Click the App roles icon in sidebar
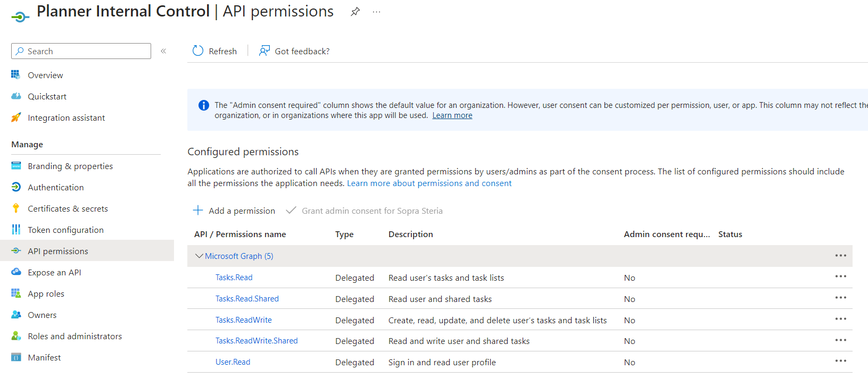Viewport: 868px width, 378px height. click(x=16, y=293)
